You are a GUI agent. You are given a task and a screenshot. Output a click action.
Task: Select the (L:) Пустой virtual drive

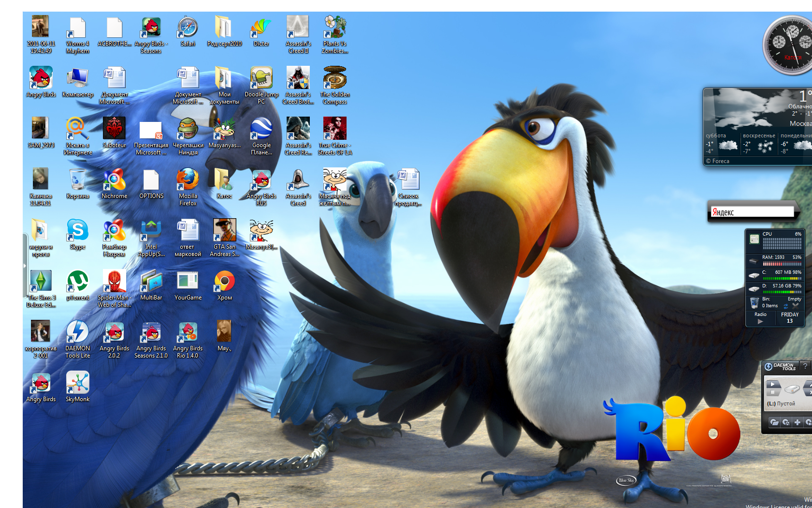point(781,403)
